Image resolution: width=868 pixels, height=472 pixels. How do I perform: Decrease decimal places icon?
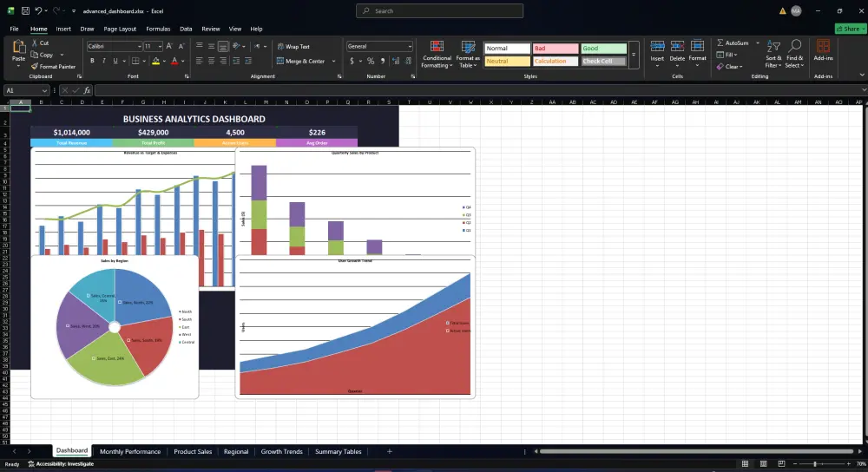[409, 61]
